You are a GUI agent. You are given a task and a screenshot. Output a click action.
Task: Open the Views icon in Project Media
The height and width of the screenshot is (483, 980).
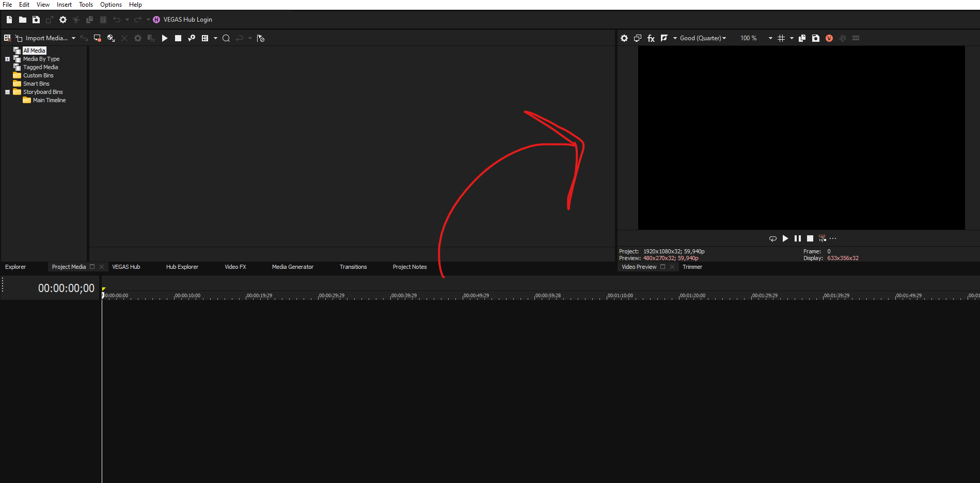click(x=205, y=38)
